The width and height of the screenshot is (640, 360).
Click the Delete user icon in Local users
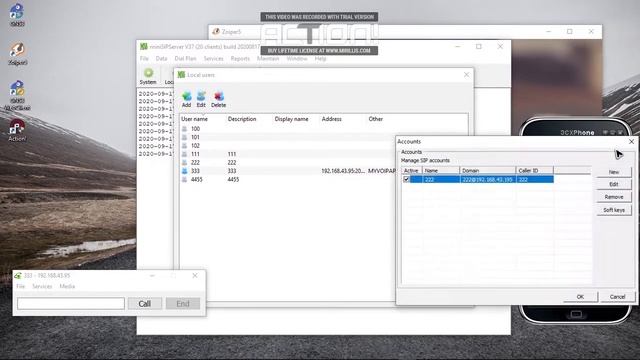(x=219, y=96)
